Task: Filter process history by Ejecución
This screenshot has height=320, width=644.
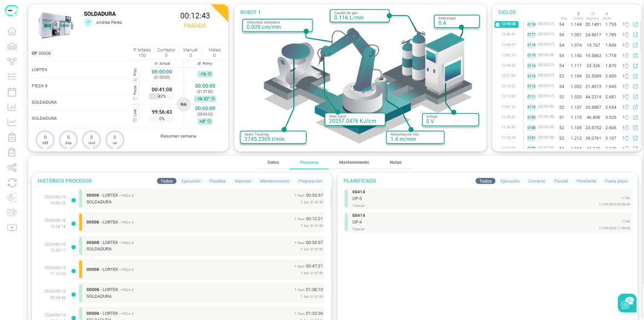Action: coord(191,181)
